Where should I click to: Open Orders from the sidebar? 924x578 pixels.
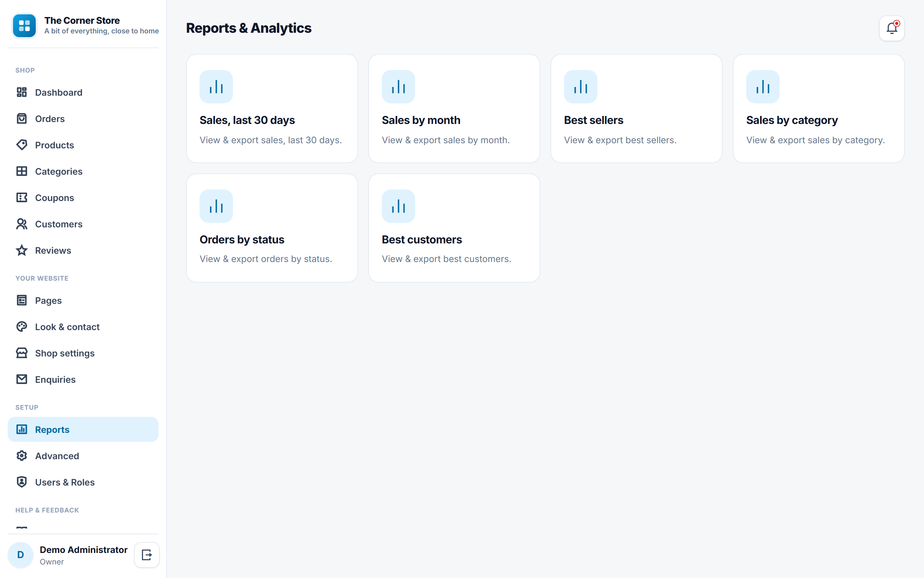coord(83,118)
